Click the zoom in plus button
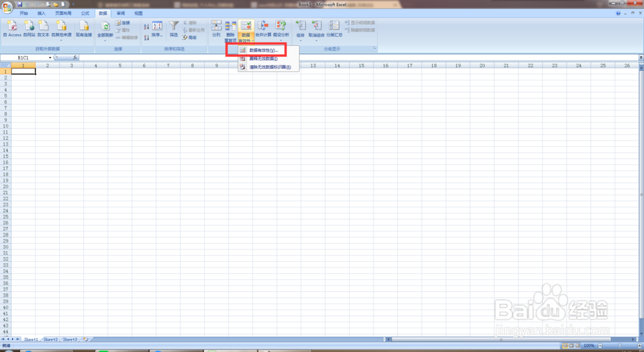This screenshot has height=352, width=644. click(x=639, y=346)
